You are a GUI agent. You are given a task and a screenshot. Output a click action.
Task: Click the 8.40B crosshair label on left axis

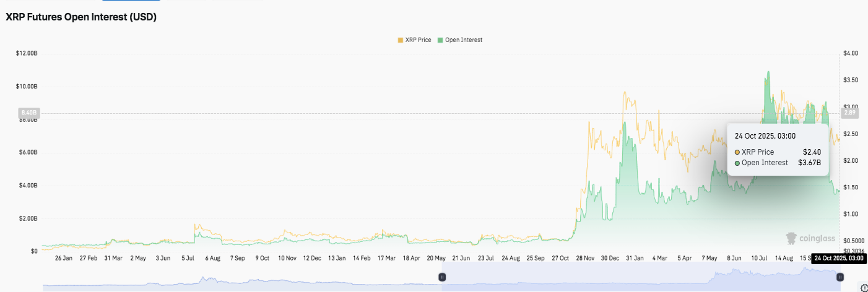[x=30, y=113]
